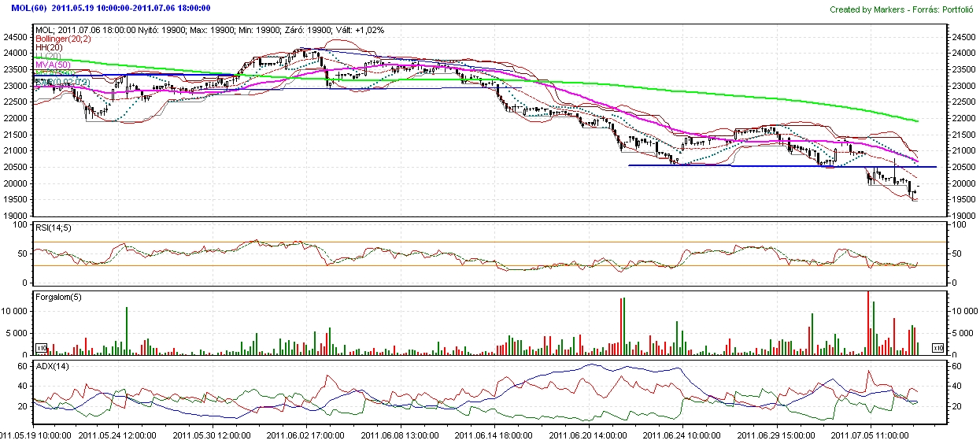Image resolution: width=980 pixels, height=444 pixels.
Task: Select the HH(20) indicator label
Action: point(50,47)
